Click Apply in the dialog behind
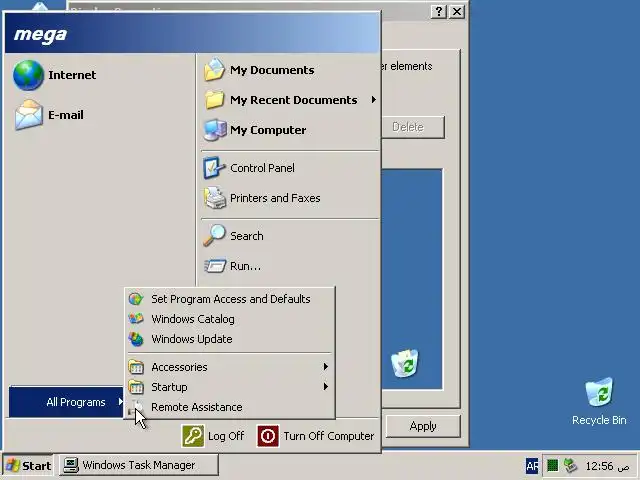640x480 pixels. [x=423, y=426]
